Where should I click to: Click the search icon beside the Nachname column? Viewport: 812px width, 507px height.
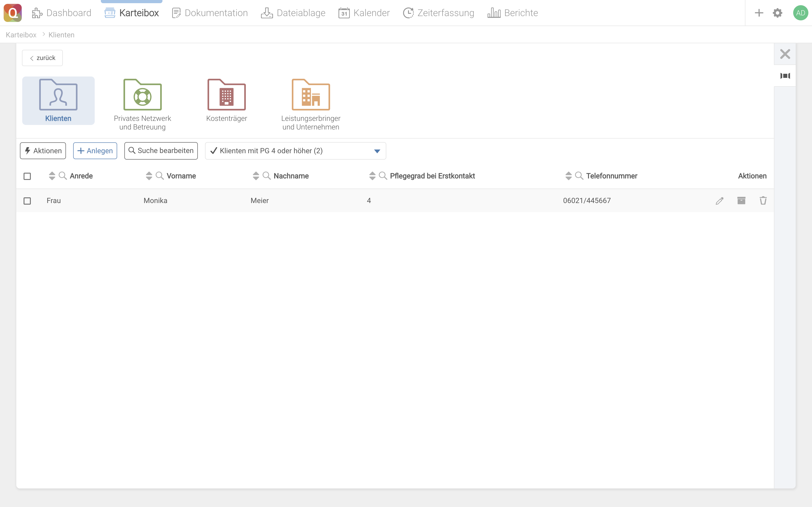pos(266,176)
